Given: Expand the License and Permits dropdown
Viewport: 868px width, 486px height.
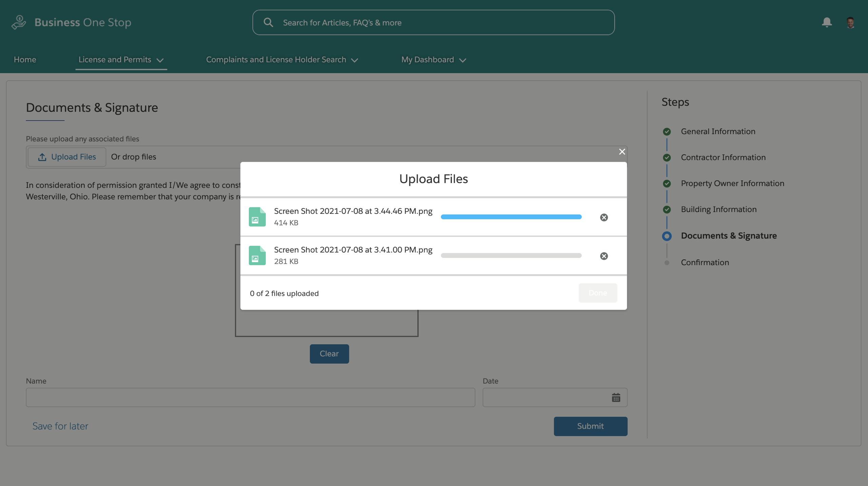Looking at the screenshot, I should point(121,60).
